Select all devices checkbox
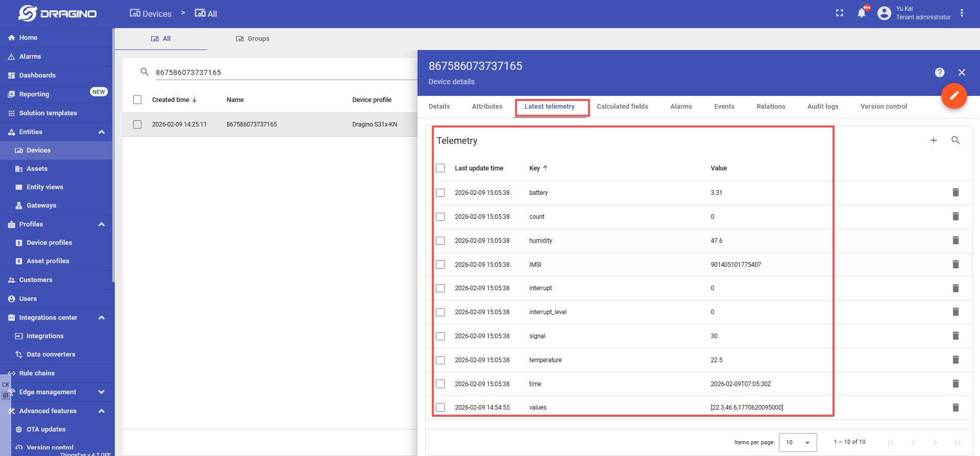Image resolution: width=980 pixels, height=456 pixels. pyautogui.click(x=137, y=100)
